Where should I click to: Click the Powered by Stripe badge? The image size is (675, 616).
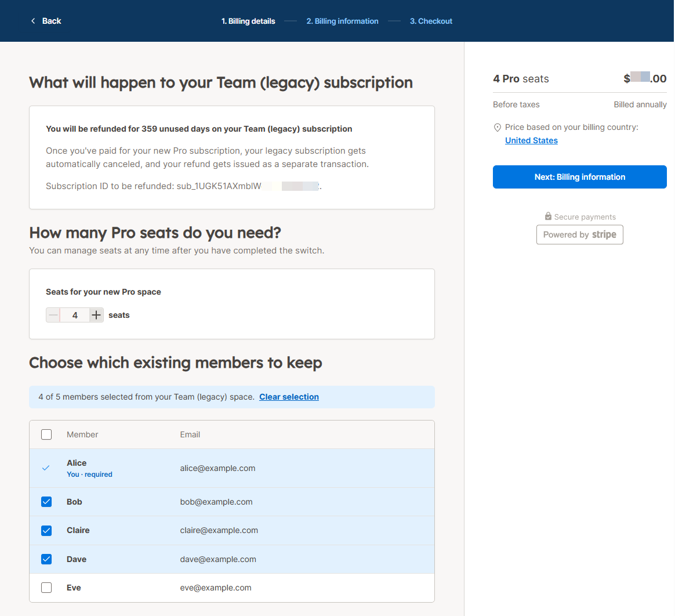[x=579, y=234]
